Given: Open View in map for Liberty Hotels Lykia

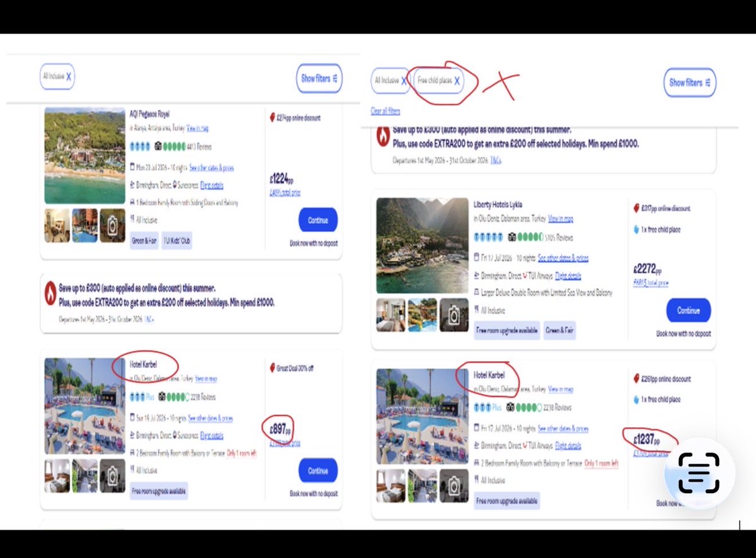Looking at the screenshot, I should 561,219.
